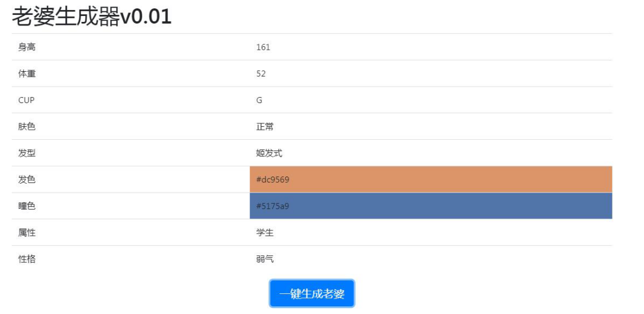Click the hairstyle value 姬发式
This screenshot has width=644, height=314.
269,153
